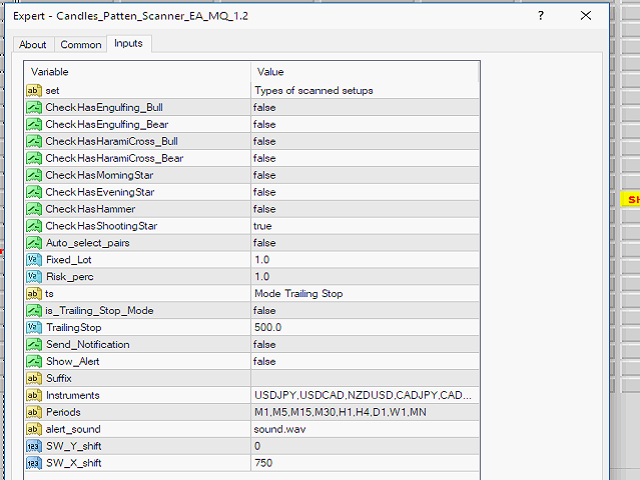Select the CheckHasHammer variable name
Screen dimensions: 640x480
(x=90, y=209)
